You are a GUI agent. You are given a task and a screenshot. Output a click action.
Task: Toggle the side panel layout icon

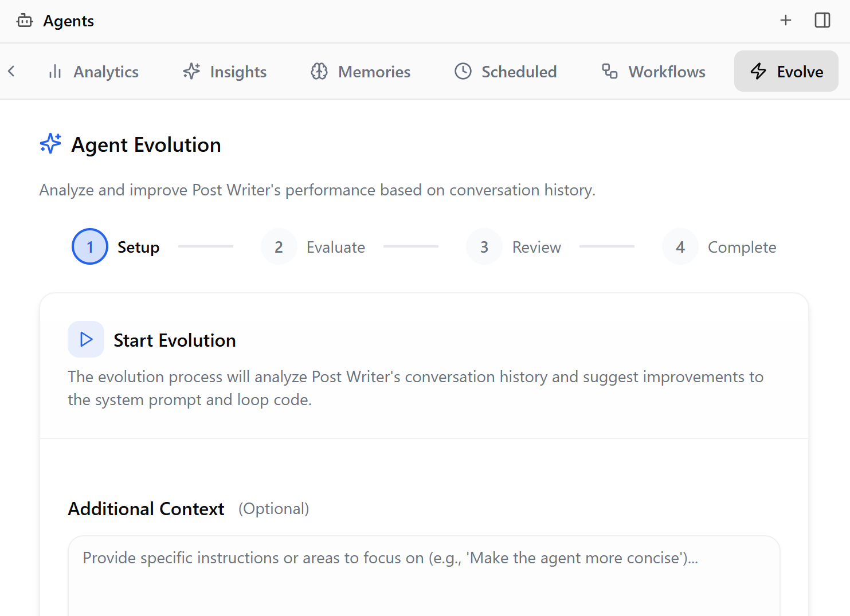(822, 21)
